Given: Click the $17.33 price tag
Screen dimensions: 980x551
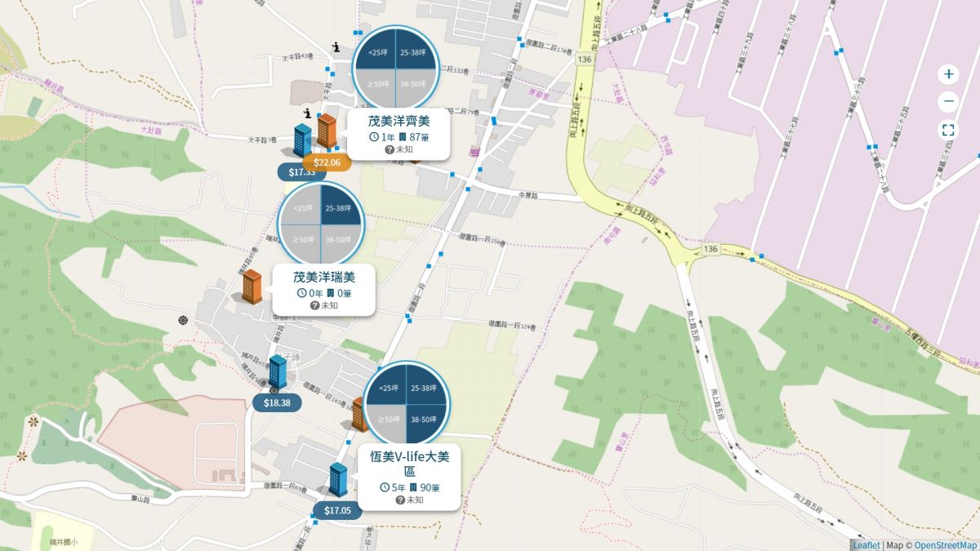Looking at the screenshot, I should coord(296,172).
